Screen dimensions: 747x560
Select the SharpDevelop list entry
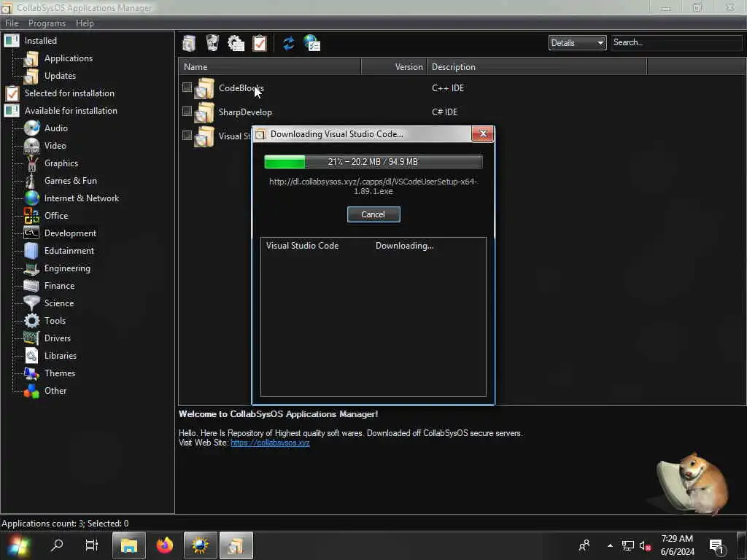pyautogui.click(x=245, y=112)
